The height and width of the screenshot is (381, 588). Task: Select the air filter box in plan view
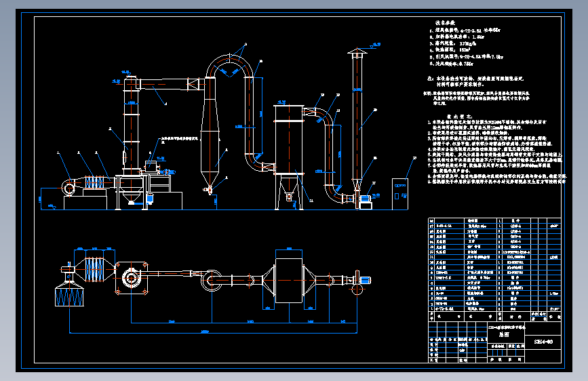pyautogui.click(x=69, y=296)
